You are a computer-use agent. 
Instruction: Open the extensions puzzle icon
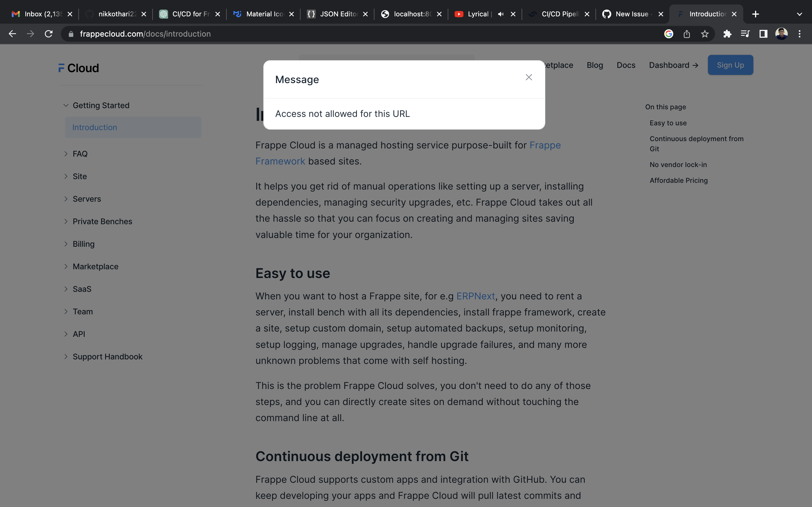click(727, 34)
